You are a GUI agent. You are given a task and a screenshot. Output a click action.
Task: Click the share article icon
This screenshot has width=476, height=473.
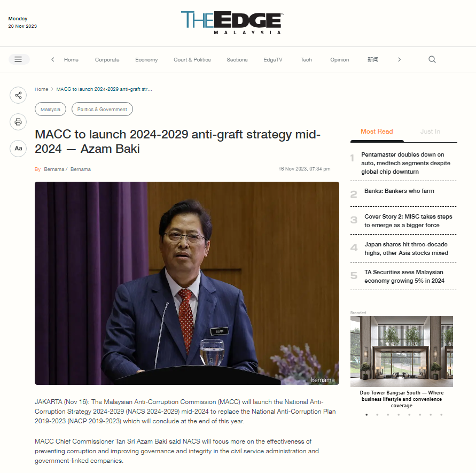(18, 95)
